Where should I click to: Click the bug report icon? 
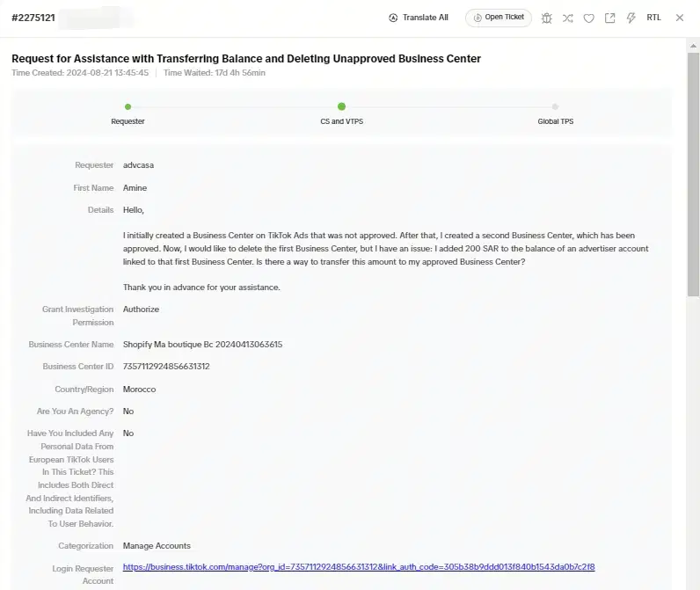tap(546, 18)
